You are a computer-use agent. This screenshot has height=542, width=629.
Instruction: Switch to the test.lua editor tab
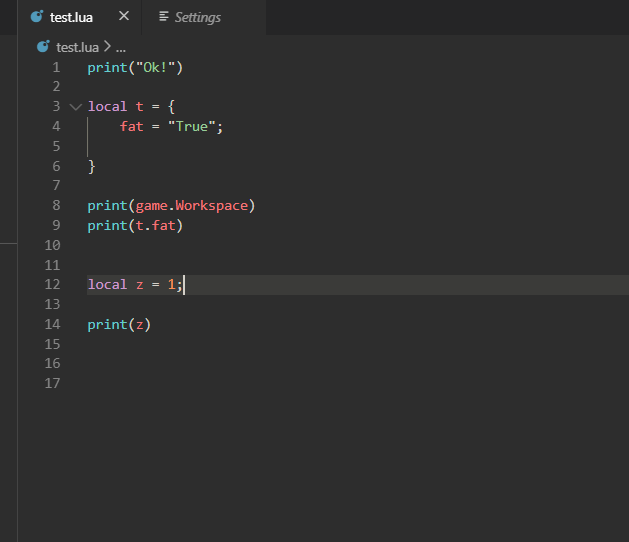click(79, 17)
